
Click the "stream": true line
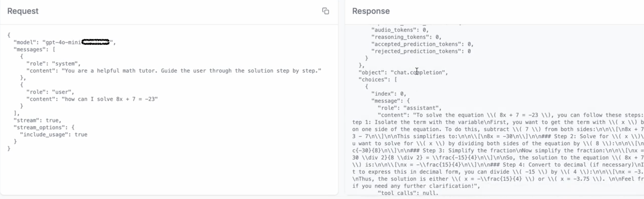[x=38, y=120]
